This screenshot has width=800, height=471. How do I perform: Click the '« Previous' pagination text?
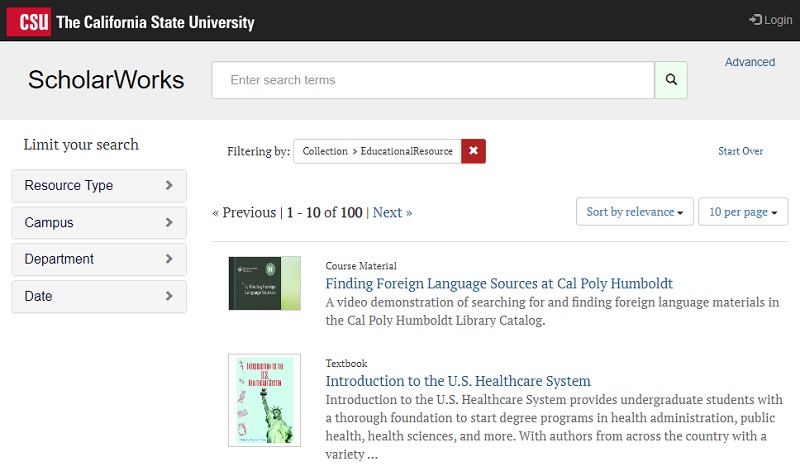tap(244, 212)
